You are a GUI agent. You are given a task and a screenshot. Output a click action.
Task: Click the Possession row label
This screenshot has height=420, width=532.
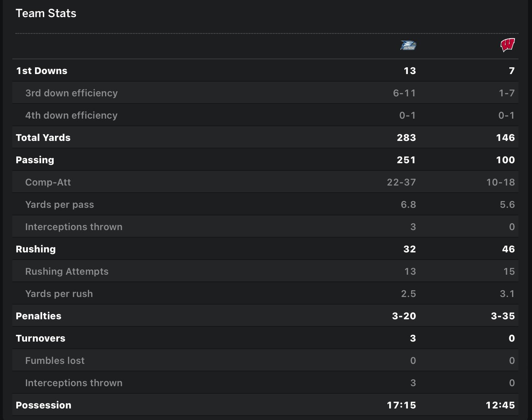pos(43,405)
